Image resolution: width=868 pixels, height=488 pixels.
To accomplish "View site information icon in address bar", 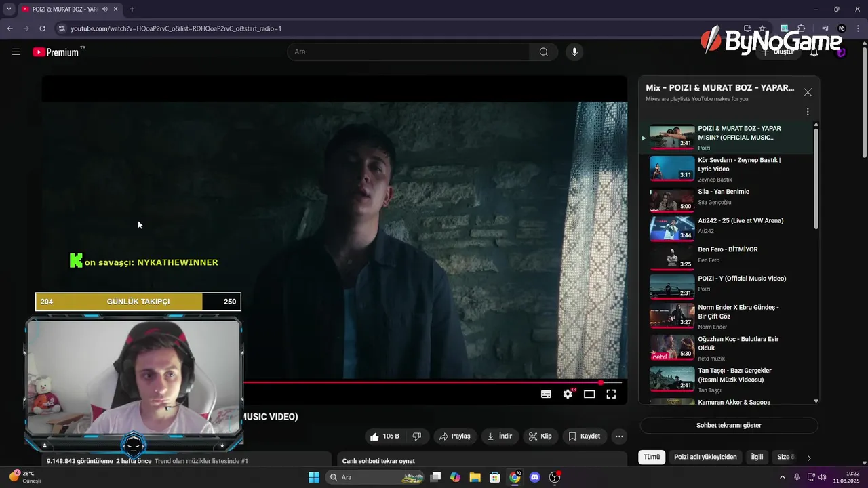I will [x=61, y=28].
